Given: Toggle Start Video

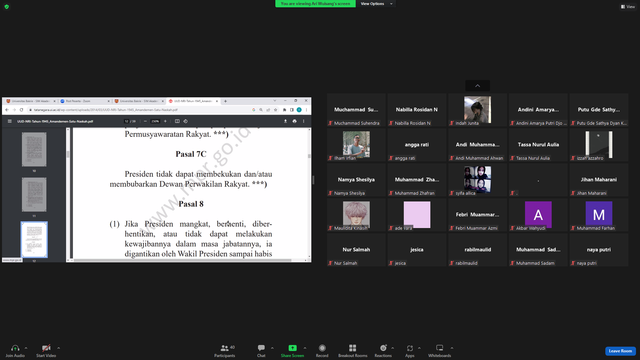Looking at the screenshot, I should click(x=46, y=351).
